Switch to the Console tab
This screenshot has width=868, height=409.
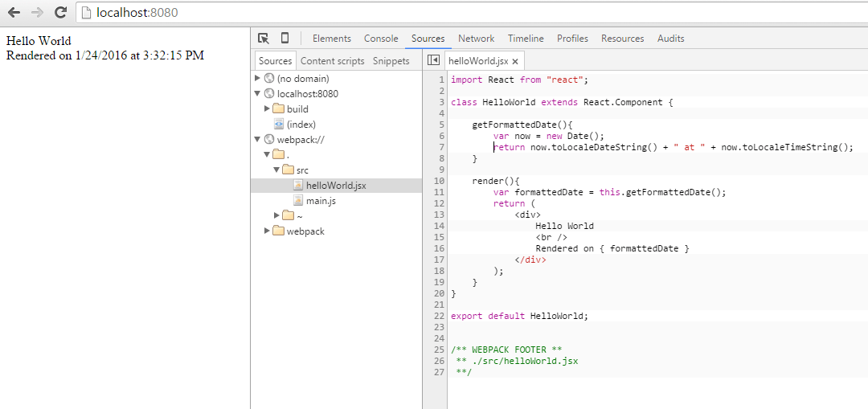381,39
